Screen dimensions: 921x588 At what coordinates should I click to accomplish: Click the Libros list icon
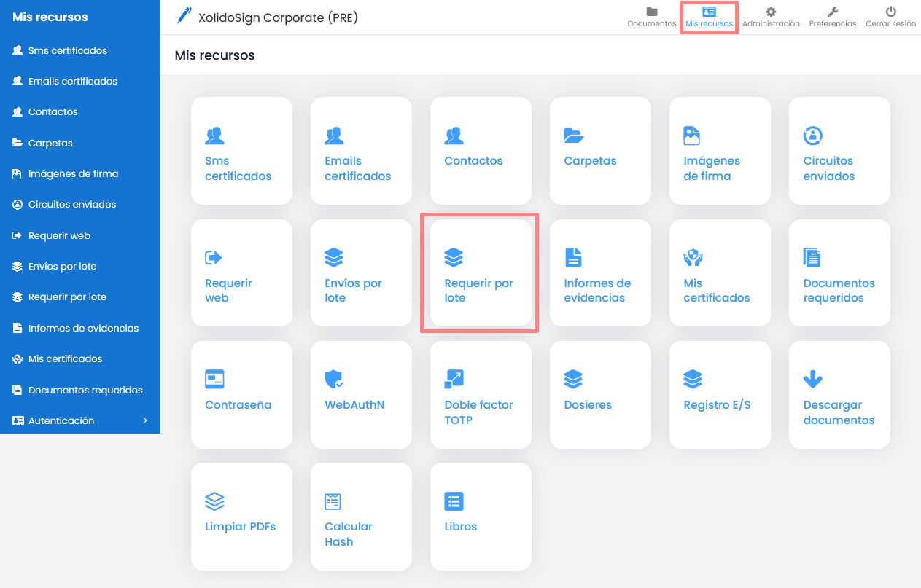point(454,501)
